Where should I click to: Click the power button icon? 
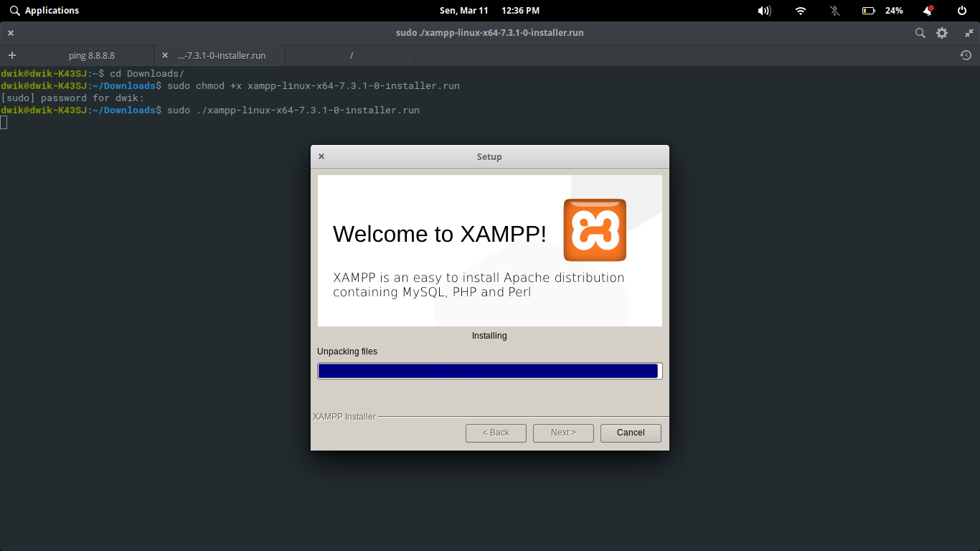tap(961, 10)
